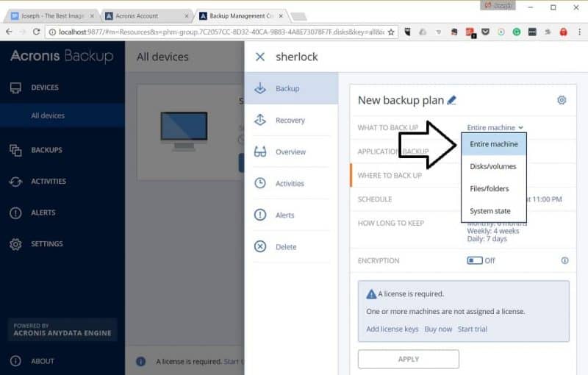Bookmark this page star icon

pos(391,32)
